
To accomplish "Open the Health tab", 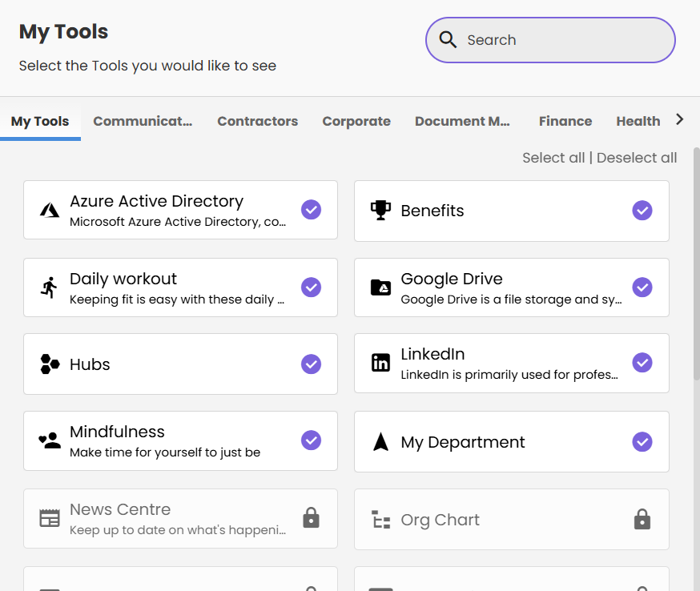I will [x=638, y=122].
